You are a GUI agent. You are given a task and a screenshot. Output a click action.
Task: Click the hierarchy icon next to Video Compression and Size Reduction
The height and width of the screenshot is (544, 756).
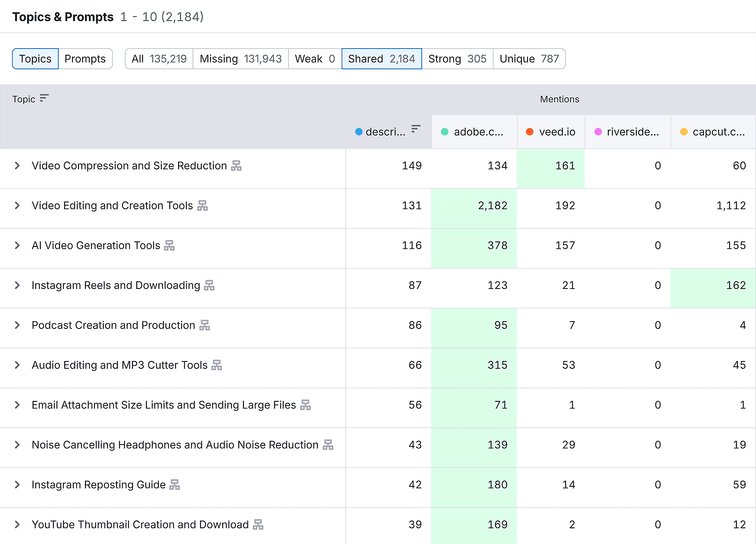(x=236, y=166)
